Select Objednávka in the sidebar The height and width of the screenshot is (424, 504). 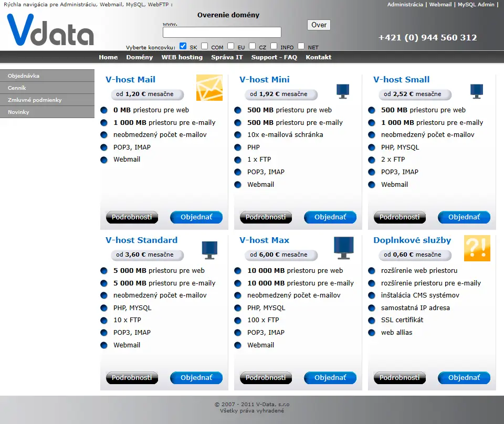(47, 76)
